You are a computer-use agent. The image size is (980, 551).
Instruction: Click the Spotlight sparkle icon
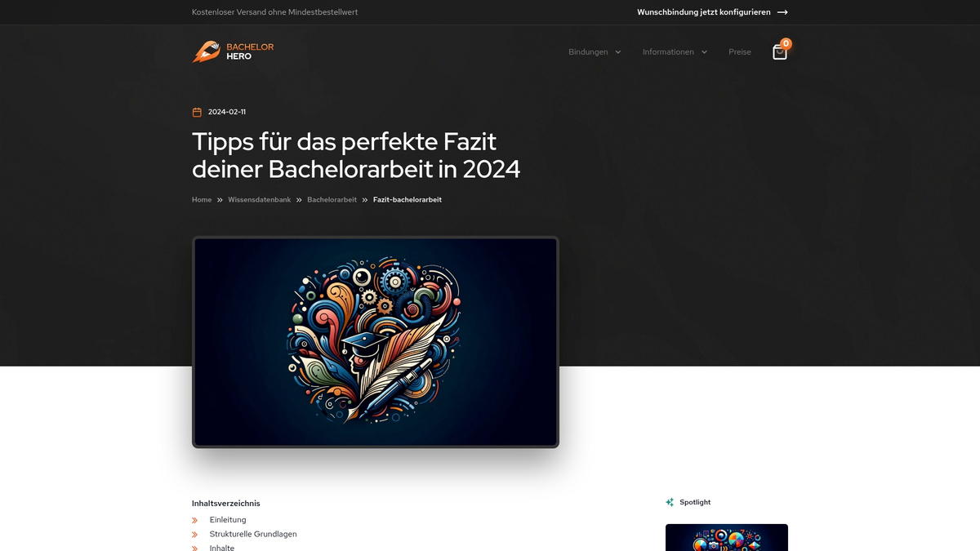pos(670,501)
